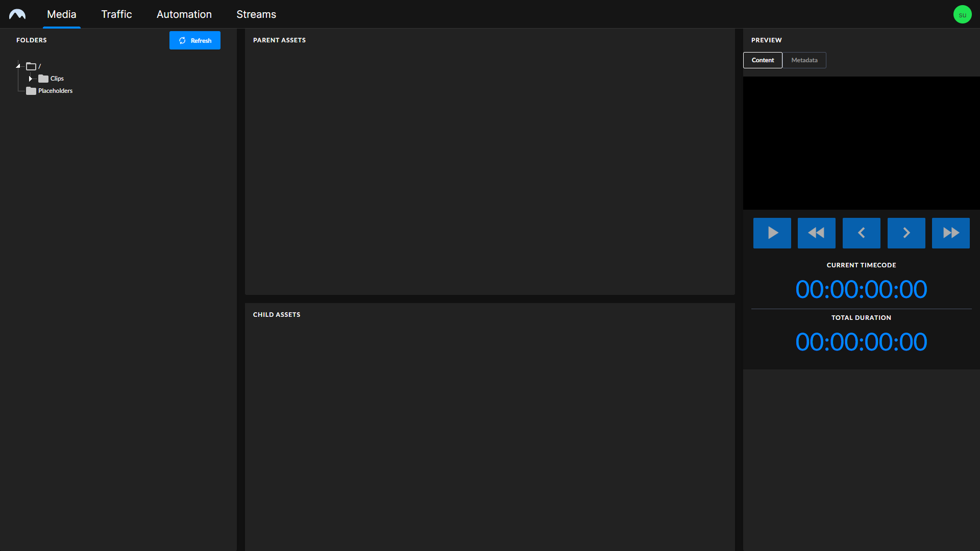Select the Streams navigation tab
This screenshot has width=980, height=551.
coord(256,14)
